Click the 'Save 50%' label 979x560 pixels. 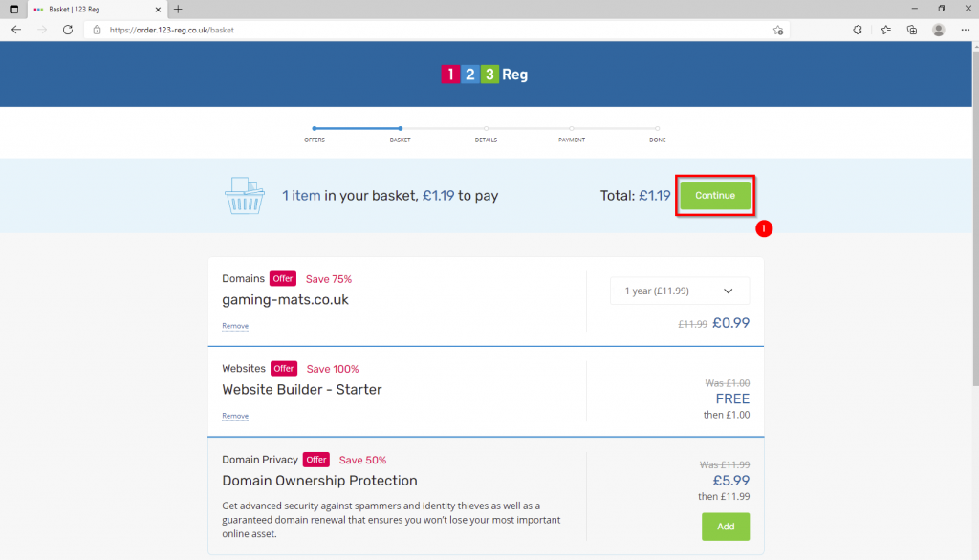(362, 460)
